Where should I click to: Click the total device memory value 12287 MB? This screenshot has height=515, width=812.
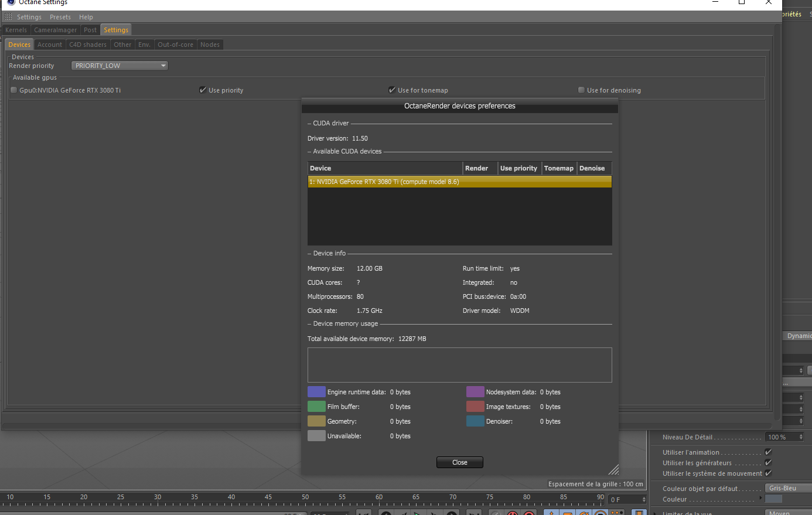coord(412,339)
